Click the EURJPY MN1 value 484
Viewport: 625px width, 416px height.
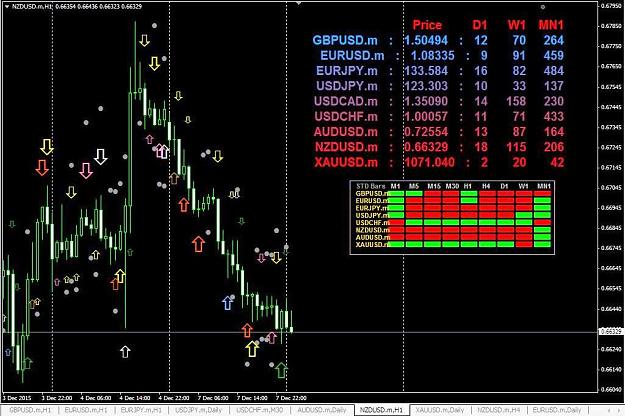pyautogui.click(x=554, y=71)
